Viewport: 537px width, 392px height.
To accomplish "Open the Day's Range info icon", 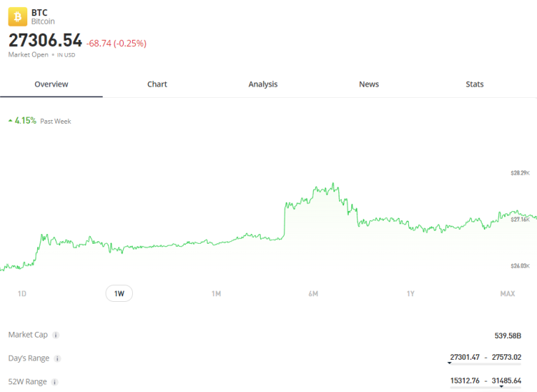I will coord(57,358).
